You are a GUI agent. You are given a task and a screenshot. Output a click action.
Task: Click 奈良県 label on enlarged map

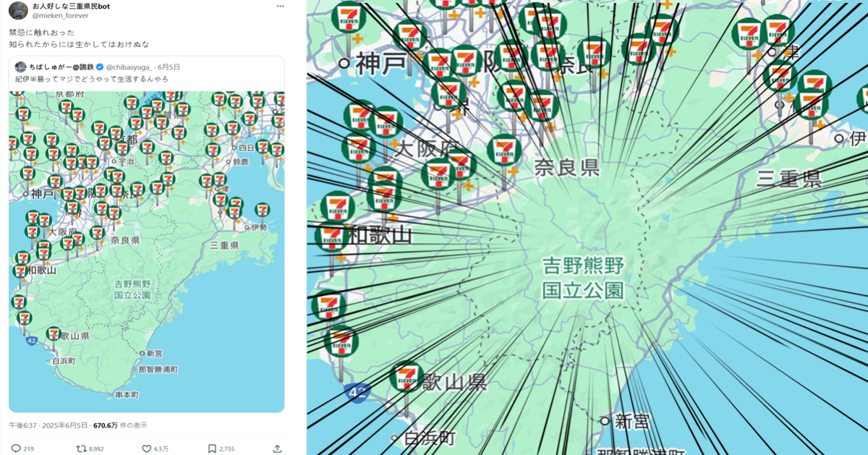(x=567, y=168)
